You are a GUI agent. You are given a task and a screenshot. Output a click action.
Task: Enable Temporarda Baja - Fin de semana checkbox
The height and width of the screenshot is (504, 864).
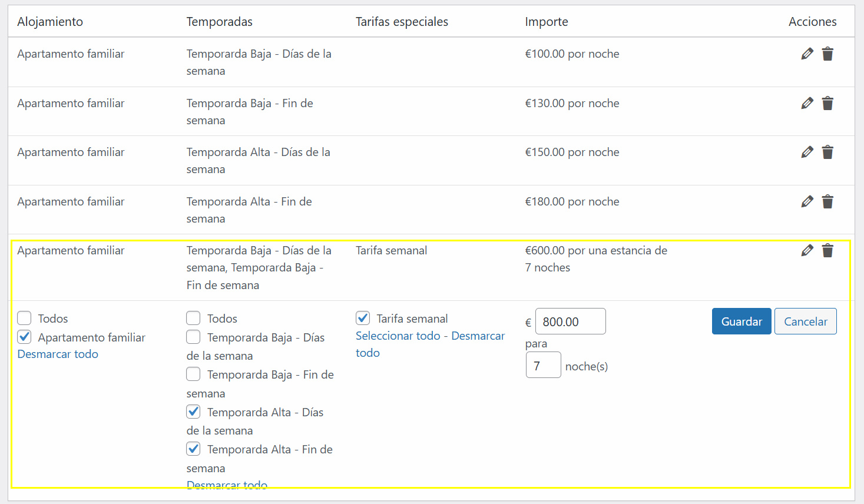[193, 374]
